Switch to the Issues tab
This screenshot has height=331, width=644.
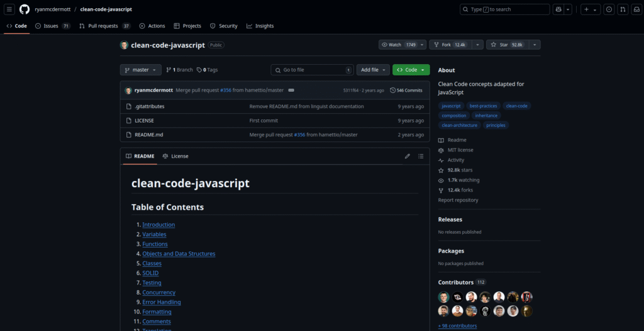click(x=53, y=26)
